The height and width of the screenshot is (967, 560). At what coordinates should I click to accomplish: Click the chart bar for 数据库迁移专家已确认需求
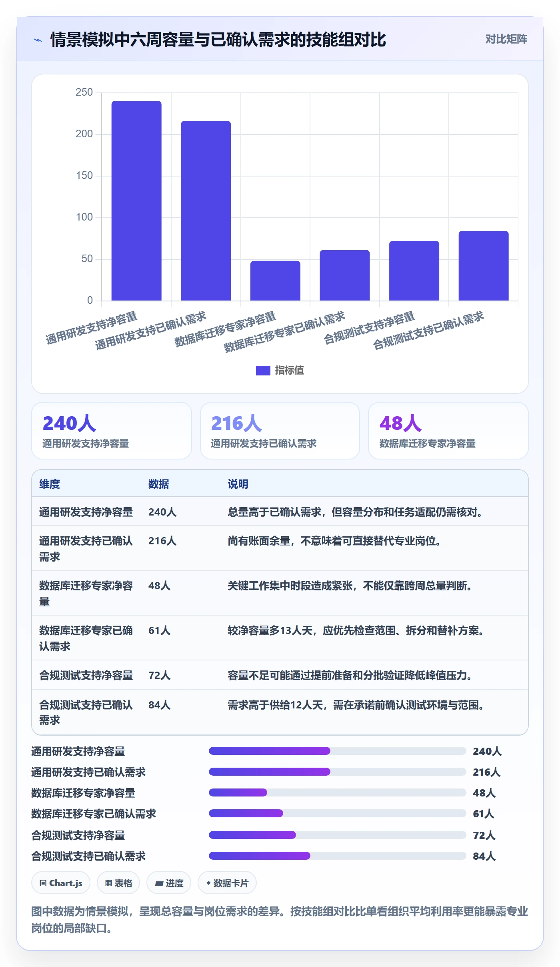click(345, 275)
